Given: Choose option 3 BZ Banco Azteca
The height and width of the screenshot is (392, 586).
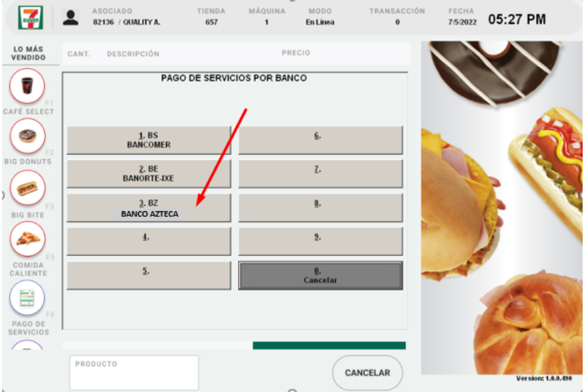Looking at the screenshot, I should point(149,208).
